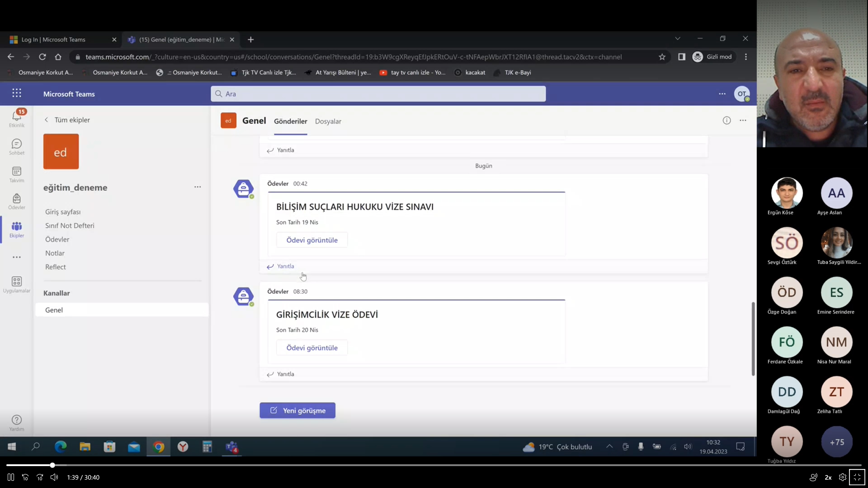Go to browser home page
Screen dimensions: 868x488
click(x=58, y=57)
